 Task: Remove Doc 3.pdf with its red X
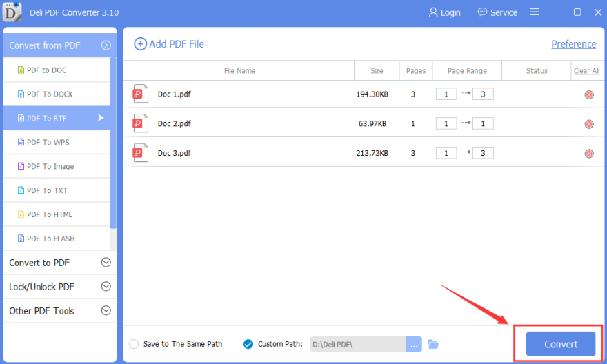point(589,154)
